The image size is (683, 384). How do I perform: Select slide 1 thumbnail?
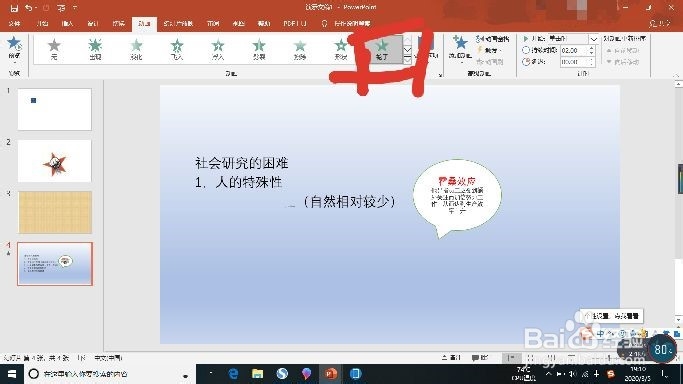pos(54,109)
